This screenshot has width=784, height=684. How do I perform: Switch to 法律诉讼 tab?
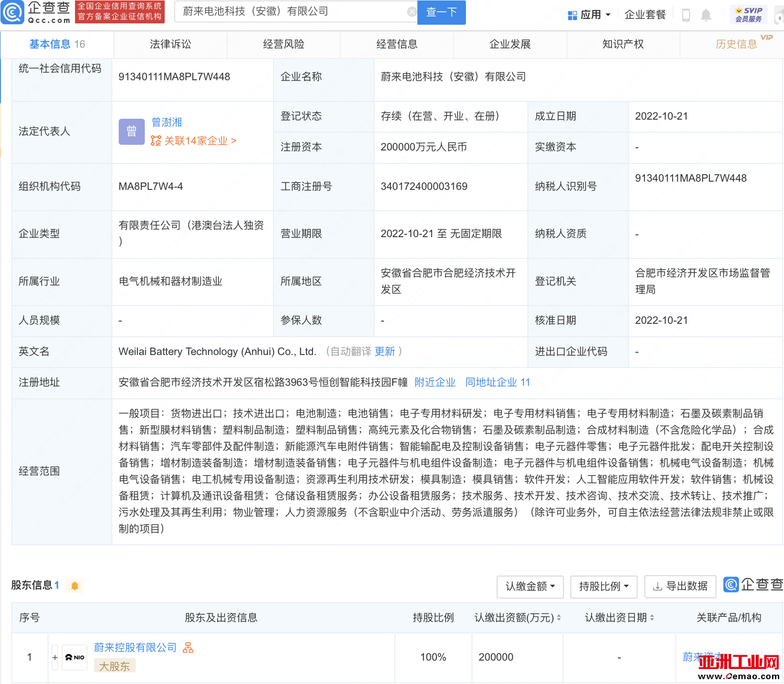tap(170, 44)
